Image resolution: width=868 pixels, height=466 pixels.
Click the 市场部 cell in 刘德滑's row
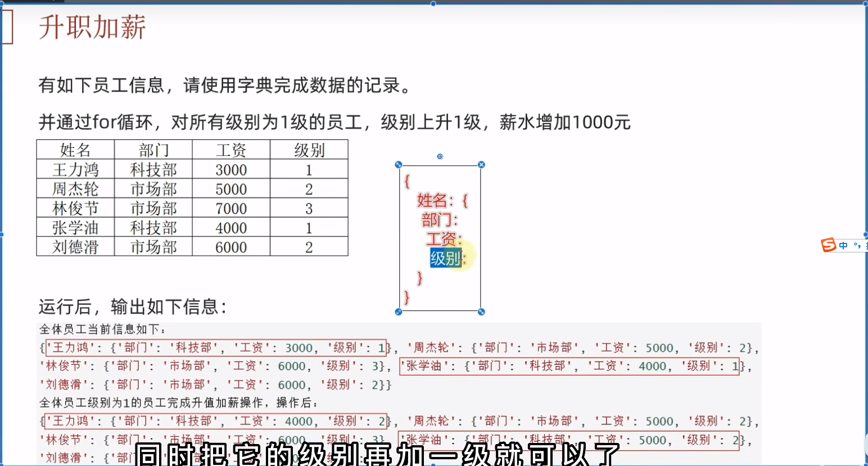tap(153, 247)
